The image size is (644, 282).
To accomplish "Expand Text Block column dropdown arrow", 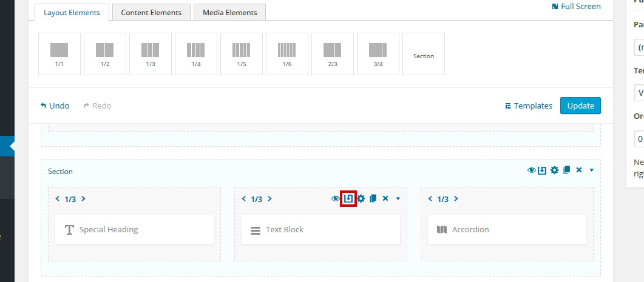I will tap(398, 199).
